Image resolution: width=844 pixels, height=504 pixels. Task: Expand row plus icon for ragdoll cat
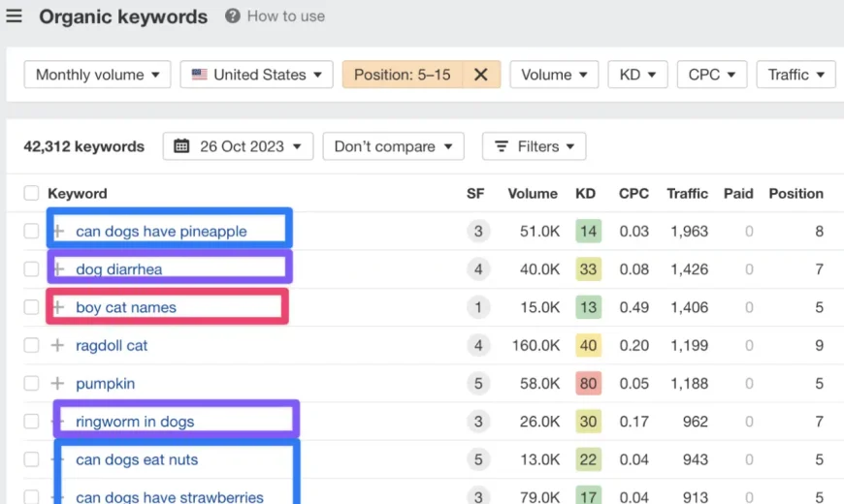pyautogui.click(x=57, y=345)
